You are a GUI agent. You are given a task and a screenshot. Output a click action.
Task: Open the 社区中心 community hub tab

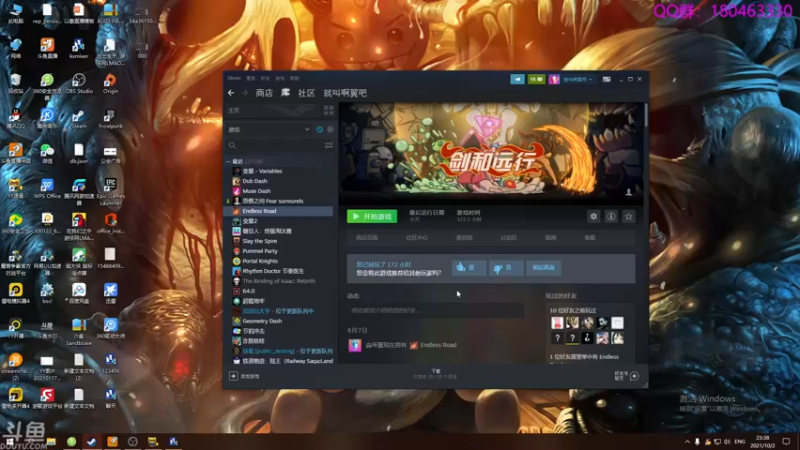417,238
